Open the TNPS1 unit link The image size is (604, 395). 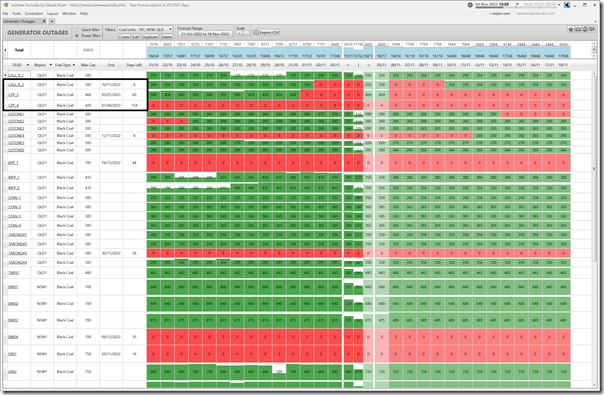[14, 273]
